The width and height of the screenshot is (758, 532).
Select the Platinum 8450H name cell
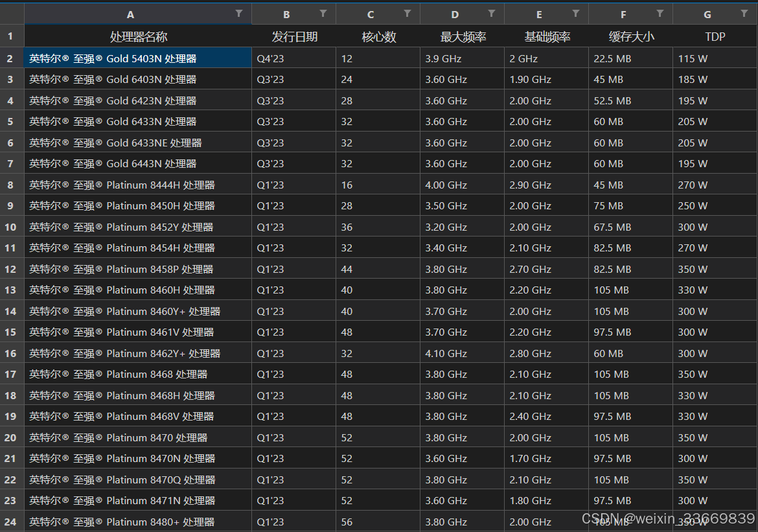point(138,205)
